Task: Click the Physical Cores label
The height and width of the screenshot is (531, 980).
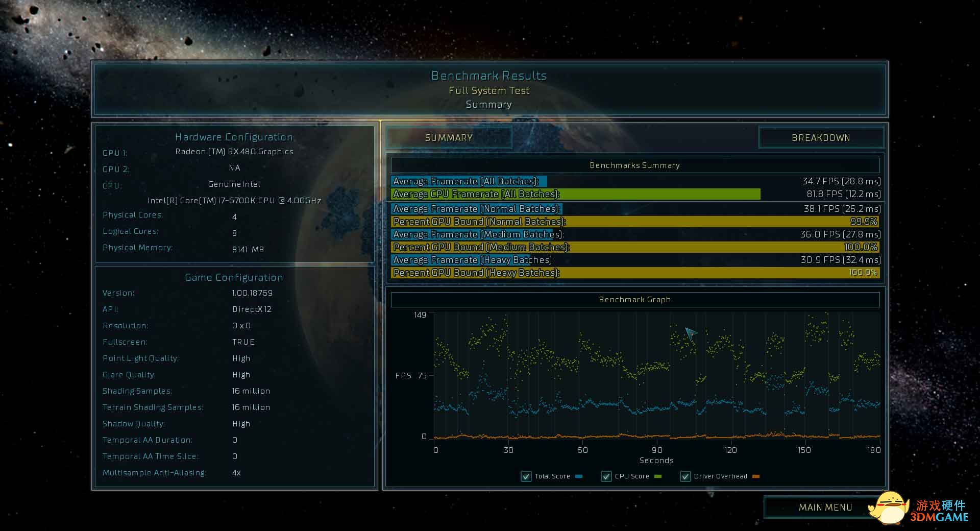Action: tap(133, 215)
